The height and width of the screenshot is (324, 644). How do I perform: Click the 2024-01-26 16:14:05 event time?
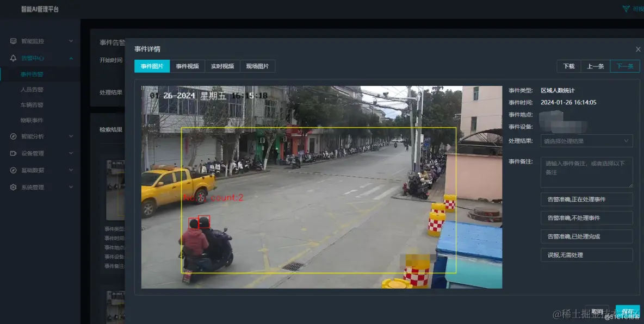pos(568,102)
